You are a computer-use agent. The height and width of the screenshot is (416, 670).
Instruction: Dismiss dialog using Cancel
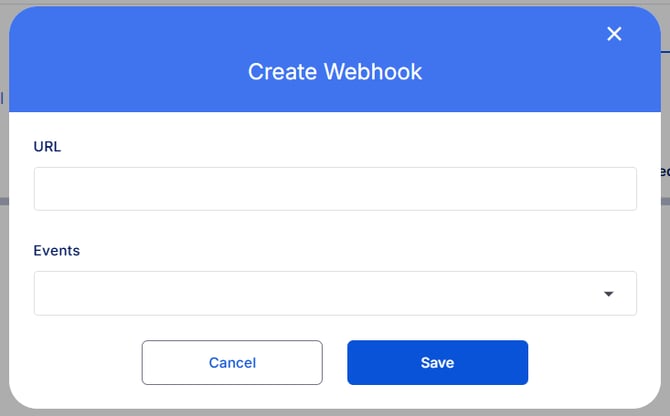(x=232, y=362)
